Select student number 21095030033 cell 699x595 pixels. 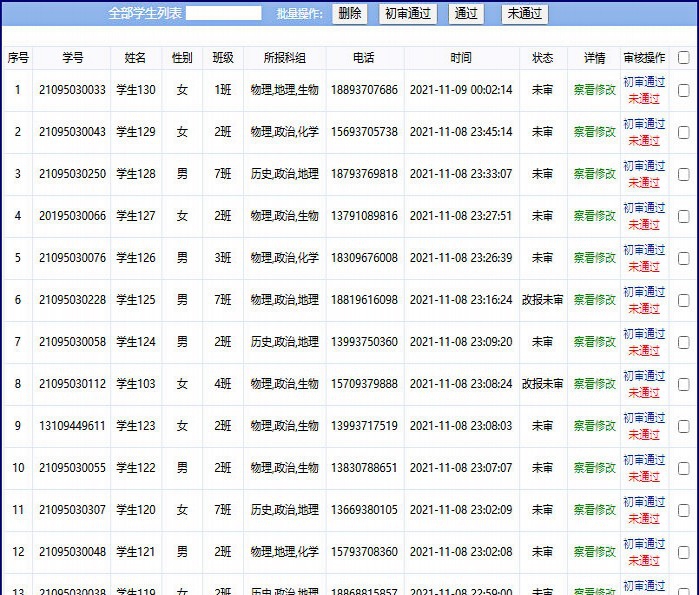(x=72, y=90)
